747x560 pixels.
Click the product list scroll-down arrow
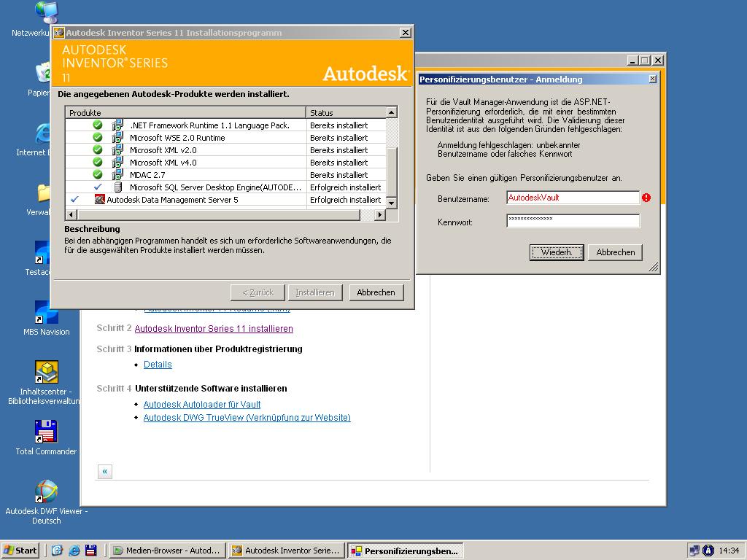pos(392,203)
